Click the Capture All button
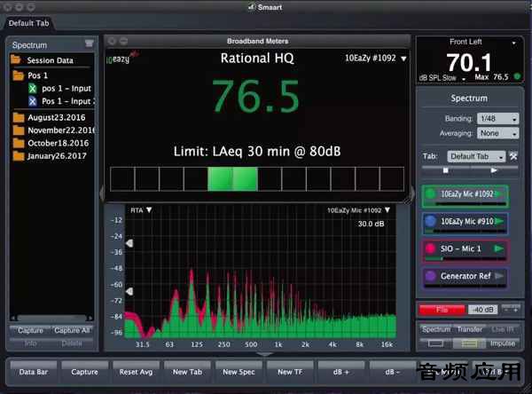532x394 pixels. (x=72, y=330)
